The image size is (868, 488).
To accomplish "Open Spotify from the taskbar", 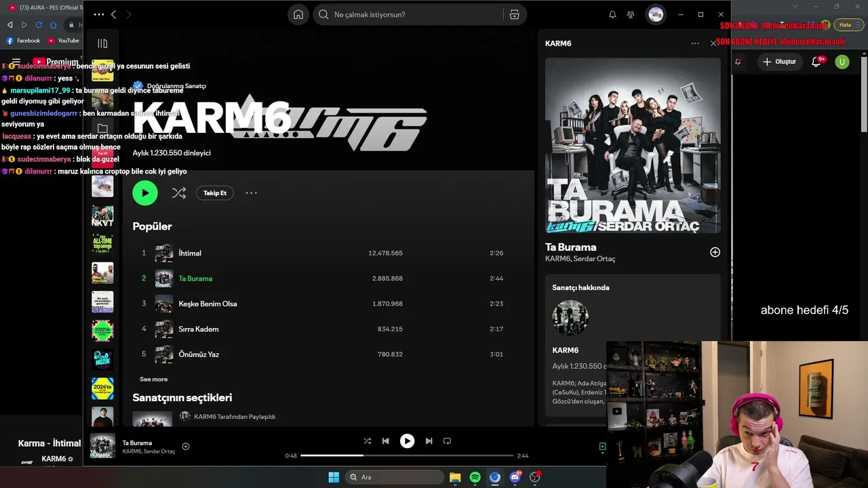I will click(475, 477).
